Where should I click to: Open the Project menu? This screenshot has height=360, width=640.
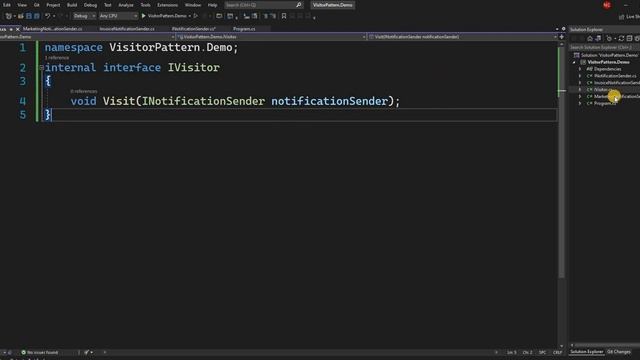pyautogui.click(x=53, y=5)
